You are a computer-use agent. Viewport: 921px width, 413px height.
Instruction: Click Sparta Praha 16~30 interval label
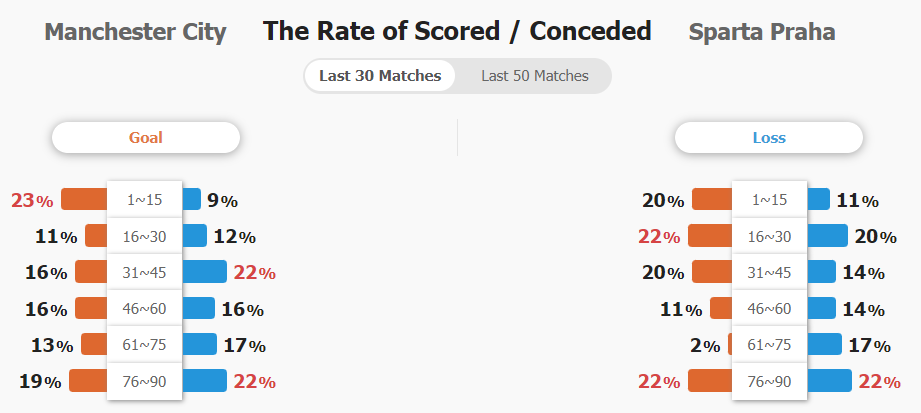click(x=769, y=236)
